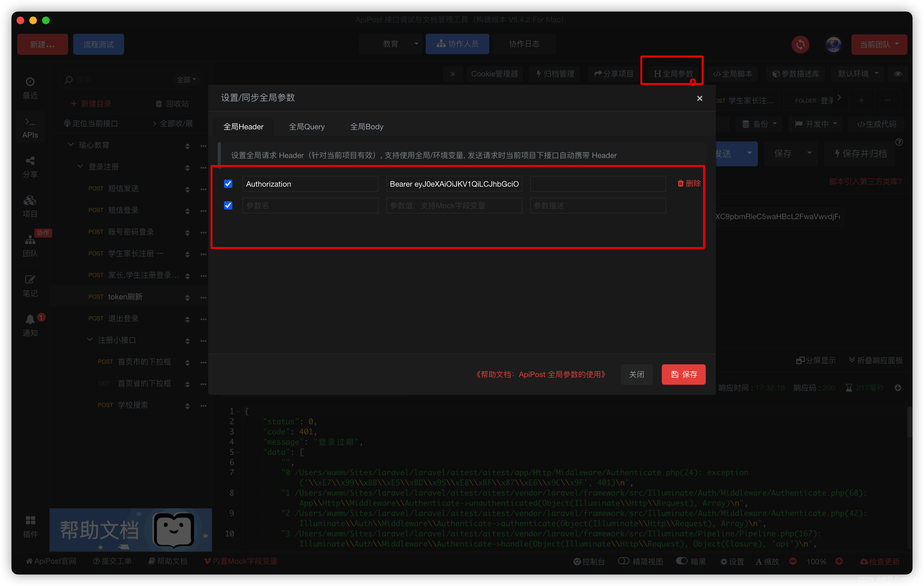The height and width of the screenshot is (586, 924).
Task: Switch to the 全局Body tab
Action: pyautogui.click(x=367, y=127)
